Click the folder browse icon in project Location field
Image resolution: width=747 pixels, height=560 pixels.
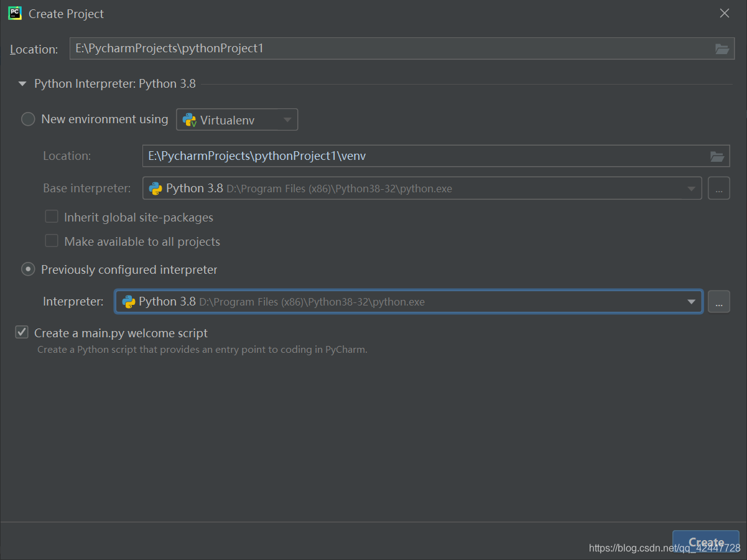pyautogui.click(x=721, y=49)
